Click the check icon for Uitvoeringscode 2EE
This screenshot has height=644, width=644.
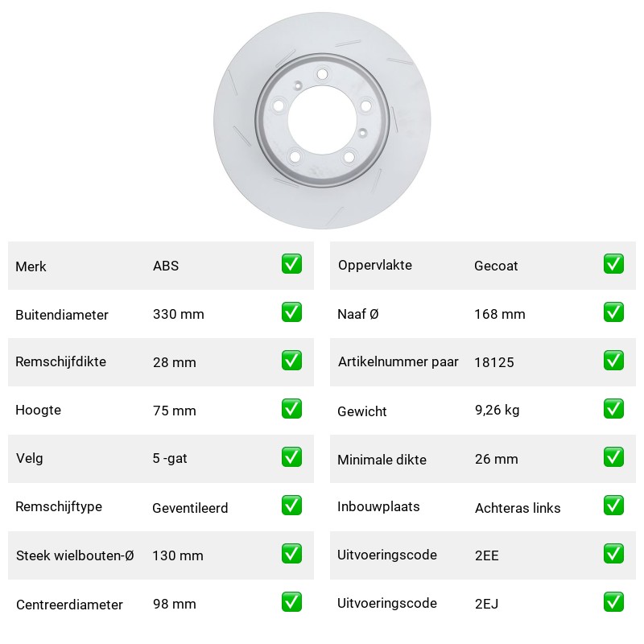pos(613,553)
